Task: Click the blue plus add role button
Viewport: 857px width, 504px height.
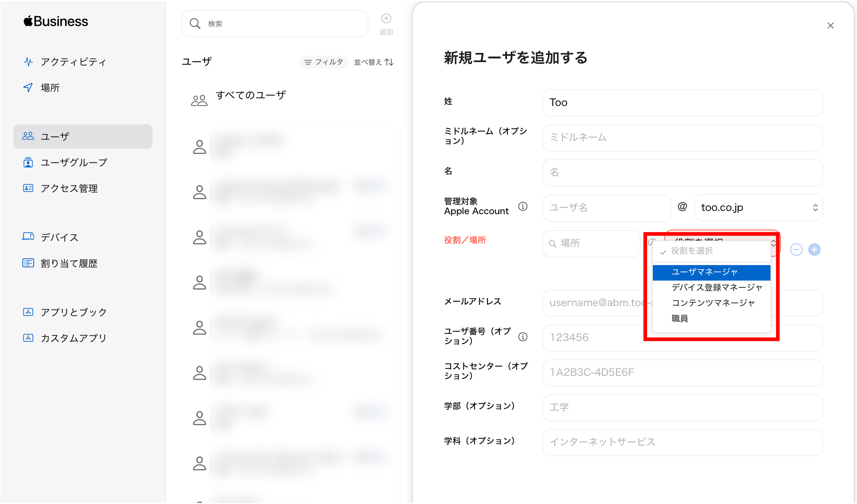Action: click(814, 250)
